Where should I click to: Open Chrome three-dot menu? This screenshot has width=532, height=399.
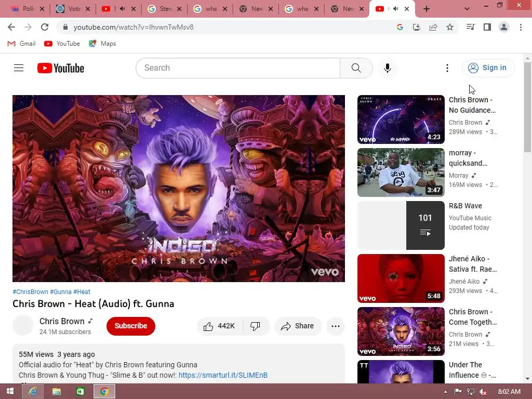point(521,27)
